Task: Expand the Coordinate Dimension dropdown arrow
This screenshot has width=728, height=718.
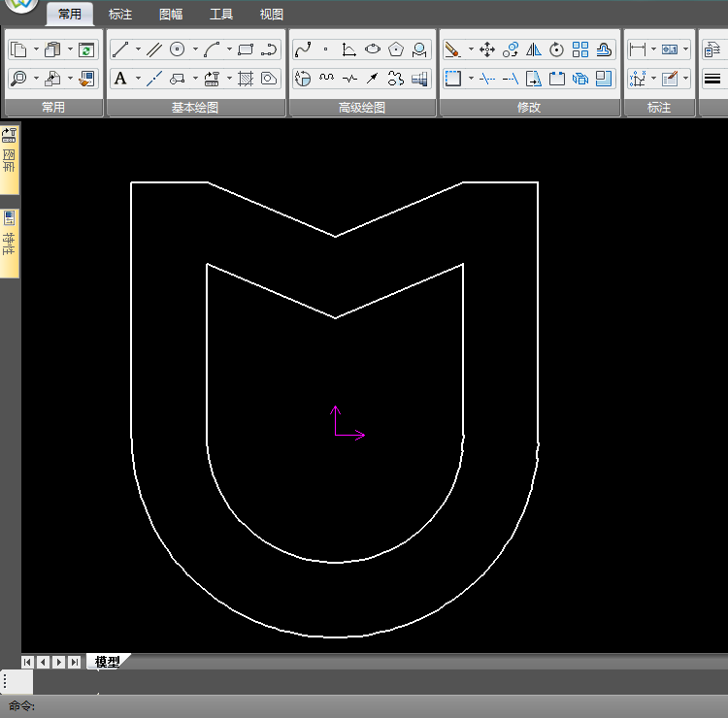Action: 653,78
